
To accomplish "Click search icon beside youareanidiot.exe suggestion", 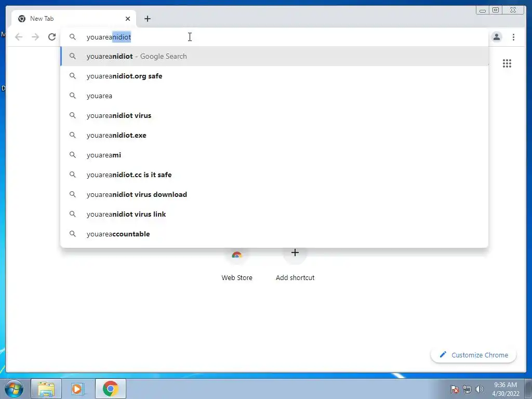I will click(73, 135).
